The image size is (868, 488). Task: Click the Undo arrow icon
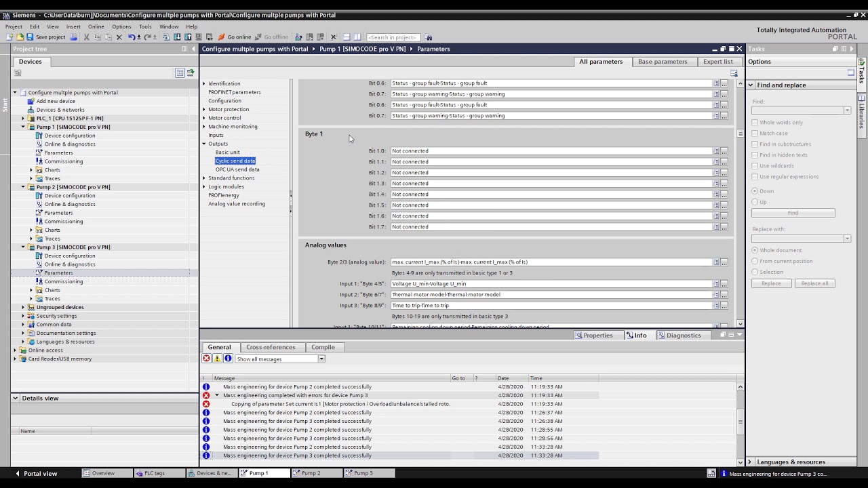coord(132,37)
